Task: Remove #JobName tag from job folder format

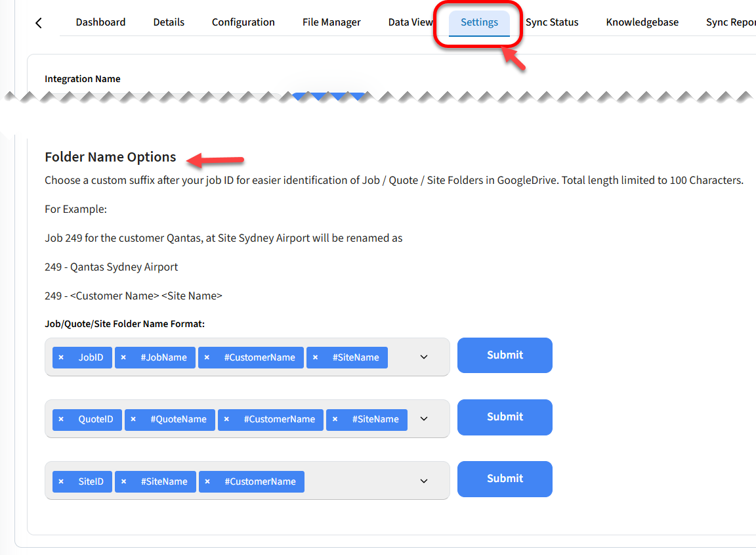Action: pyautogui.click(x=123, y=357)
